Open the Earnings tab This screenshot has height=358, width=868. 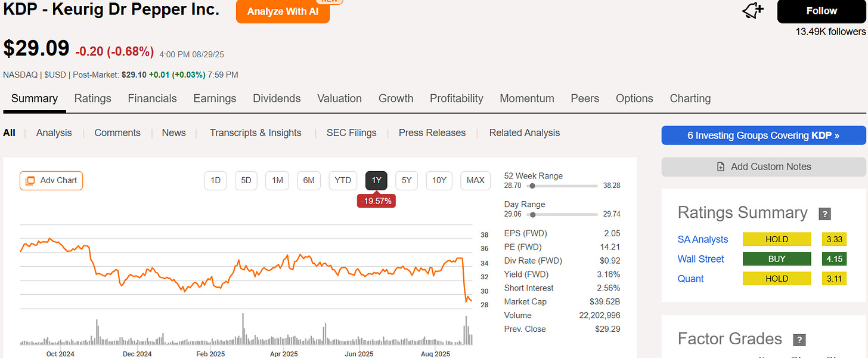pyautogui.click(x=215, y=98)
